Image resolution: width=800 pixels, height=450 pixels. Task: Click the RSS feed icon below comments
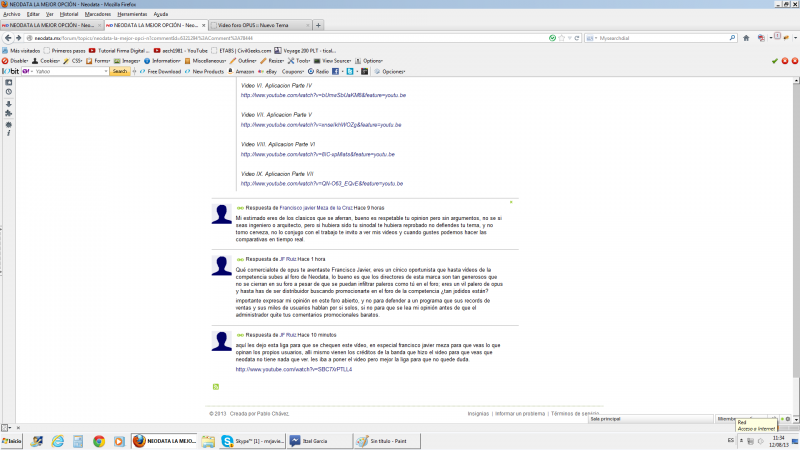(217, 386)
